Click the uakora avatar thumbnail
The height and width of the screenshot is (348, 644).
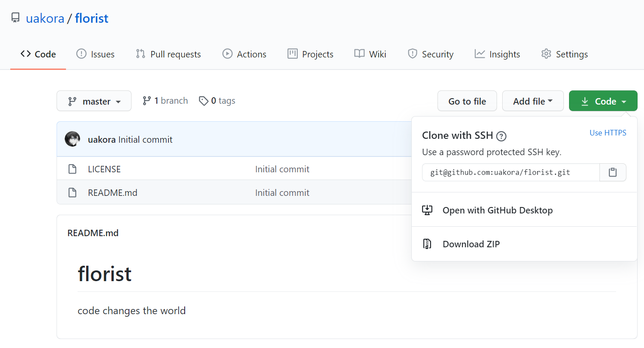click(x=72, y=139)
